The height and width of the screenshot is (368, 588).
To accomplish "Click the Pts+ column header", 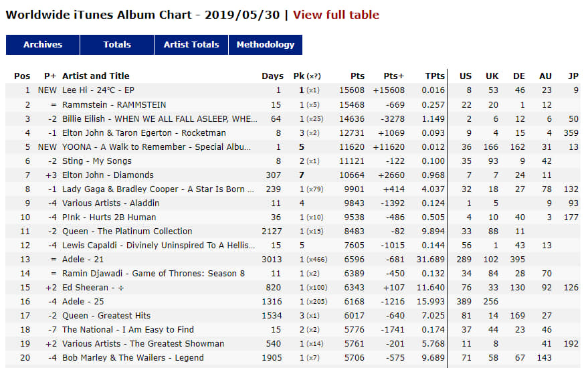I will coord(394,76).
